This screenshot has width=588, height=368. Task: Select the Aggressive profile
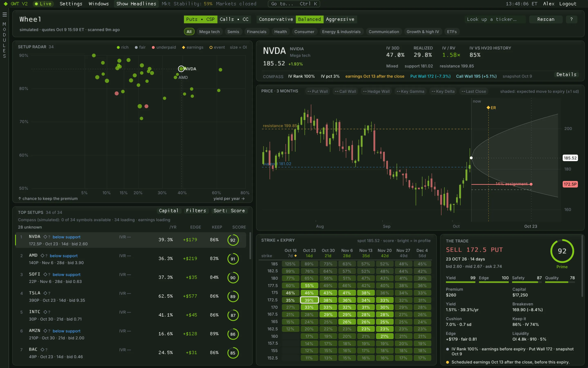[x=340, y=19]
